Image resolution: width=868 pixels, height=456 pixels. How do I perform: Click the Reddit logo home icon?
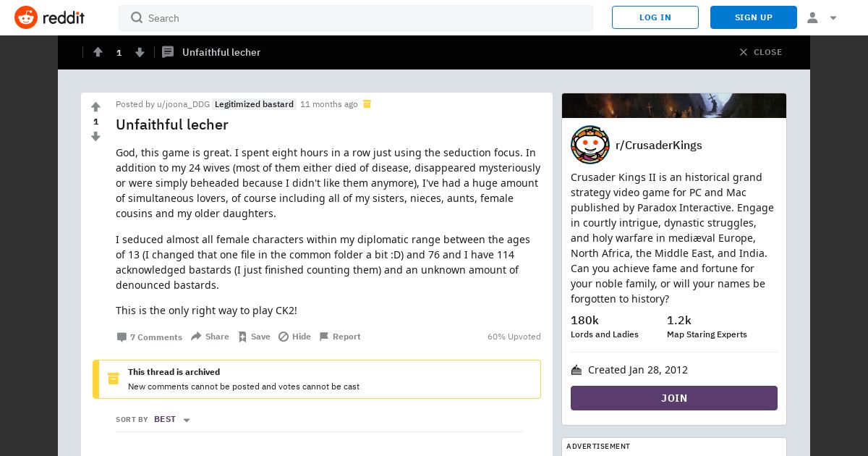click(x=26, y=17)
